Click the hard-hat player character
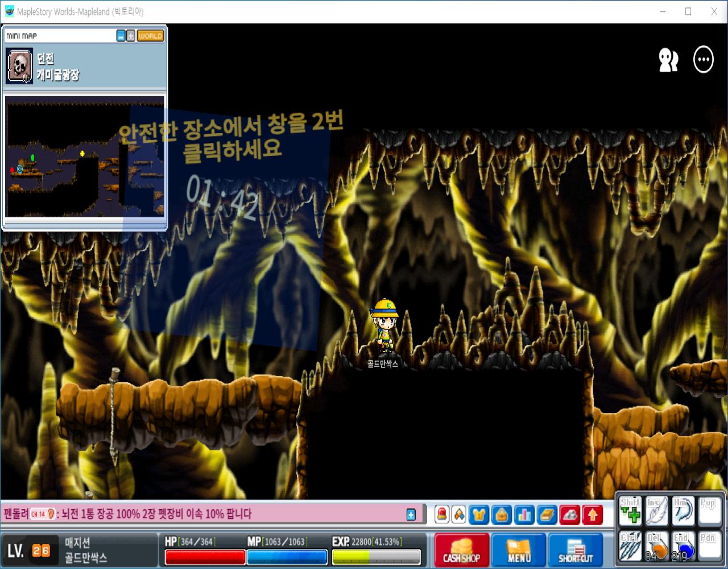The height and width of the screenshot is (569, 728). pos(384,325)
